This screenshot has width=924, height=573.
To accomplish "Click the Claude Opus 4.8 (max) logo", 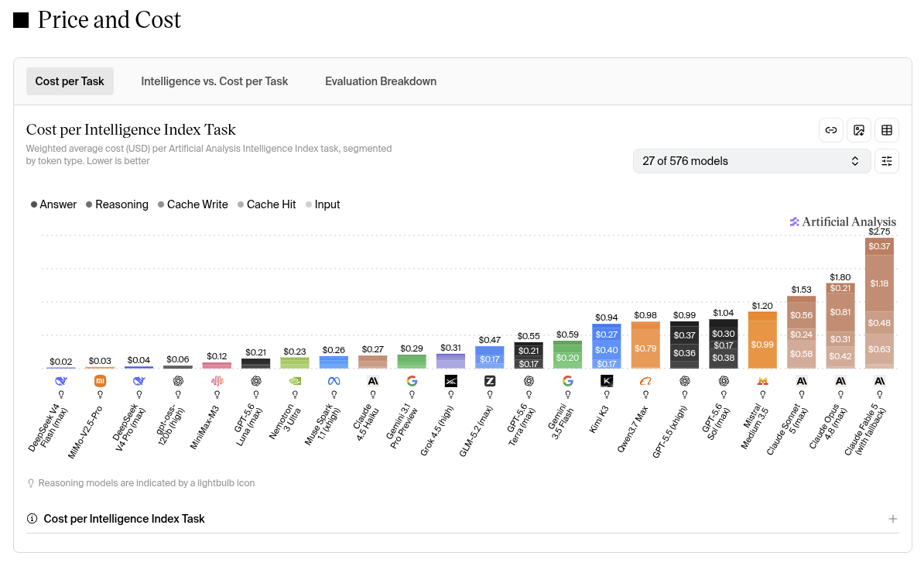I will (840, 381).
